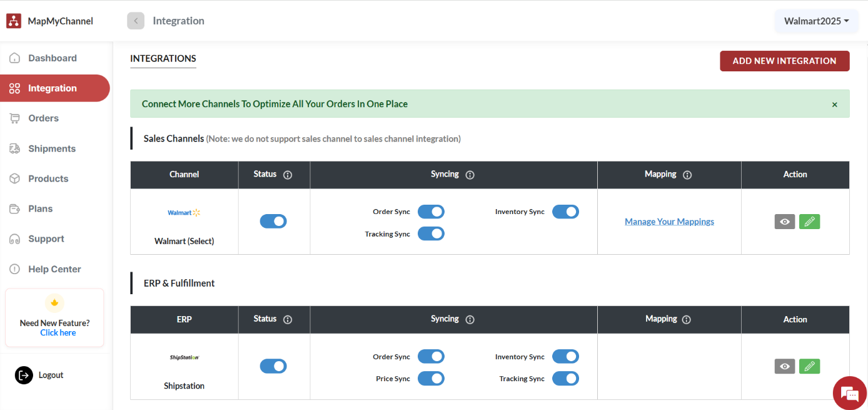Edit the Shipstation integration using pencil icon
The image size is (868, 410).
809,366
